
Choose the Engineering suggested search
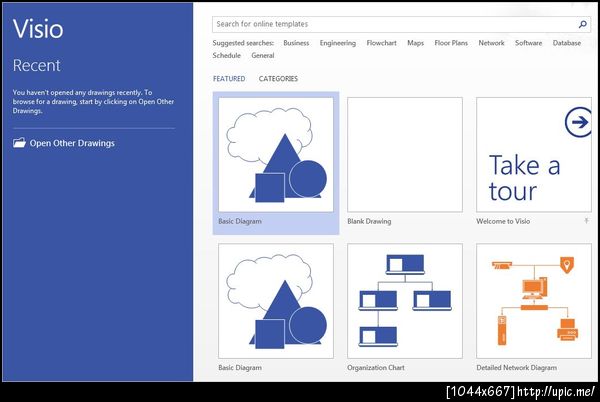tap(338, 43)
